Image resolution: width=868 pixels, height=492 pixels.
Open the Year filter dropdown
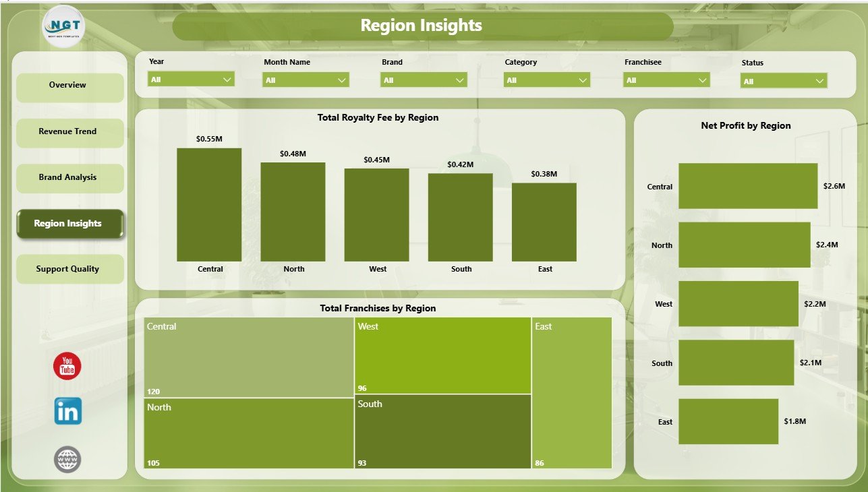point(191,79)
